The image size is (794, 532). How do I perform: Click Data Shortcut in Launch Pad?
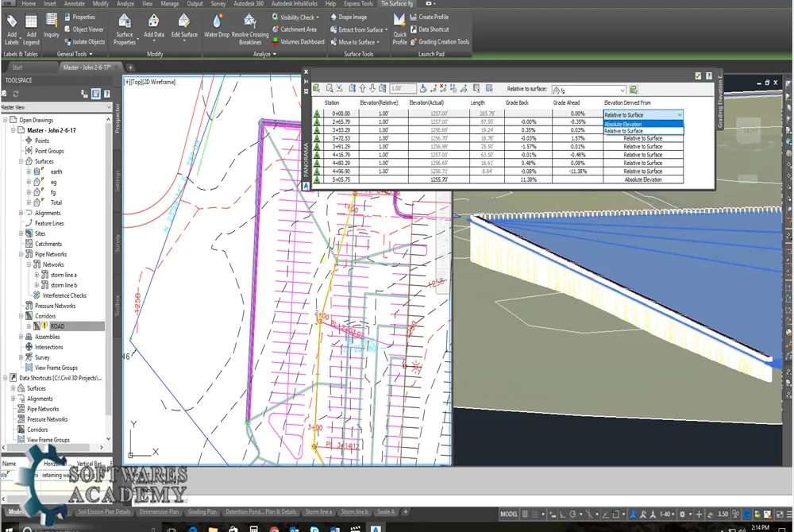[430, 29]
